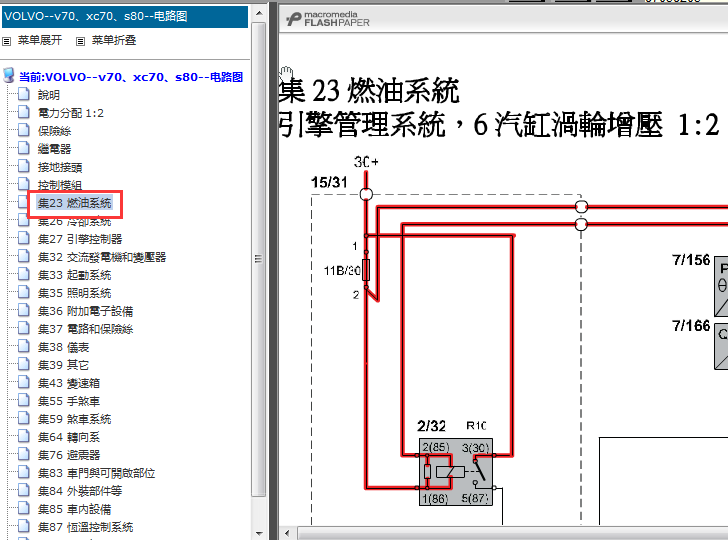Image resolution: width=728 pixels, height=540 pixels.
Task: Click the document horizontal scroll-left arrow
Action: click(x=287, y=533)
